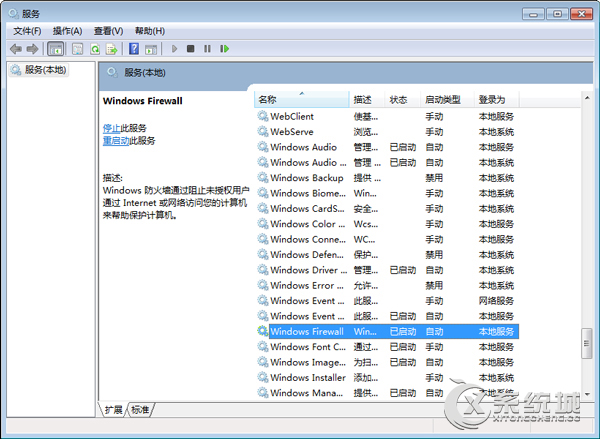Screen dimensions: 600x439
Task: Select the Windows Mana... service row
Action: click(387, 393)
